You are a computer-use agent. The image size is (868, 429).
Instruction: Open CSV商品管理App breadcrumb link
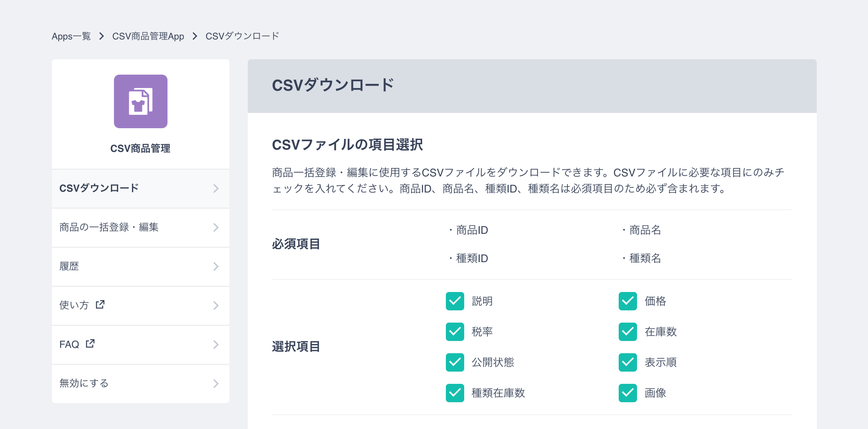click(148, 36)
